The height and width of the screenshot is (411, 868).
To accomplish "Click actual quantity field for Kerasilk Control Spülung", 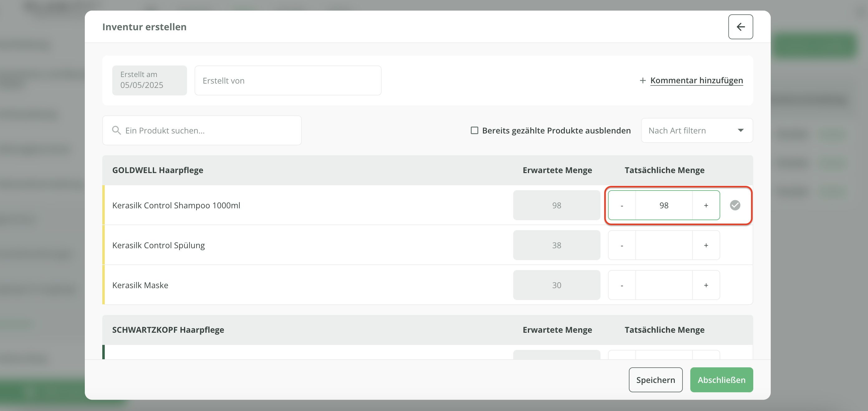I will (663, 245).
